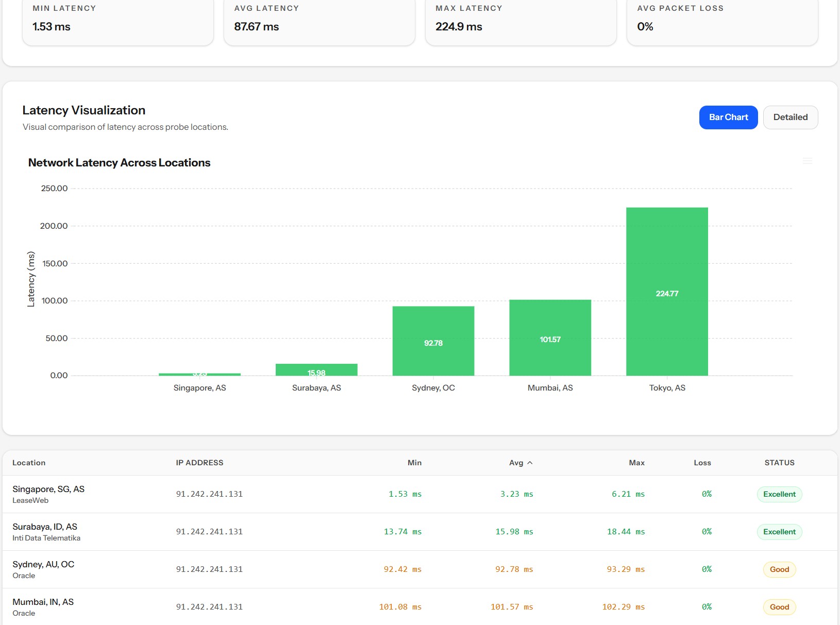Click the Sydney bar labeled 92.78
The height and width of the screenshot is (625, 840).
[433, 341]
